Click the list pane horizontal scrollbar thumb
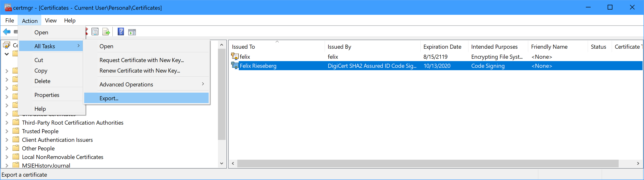644x180 pixels. tap(428, 163)
